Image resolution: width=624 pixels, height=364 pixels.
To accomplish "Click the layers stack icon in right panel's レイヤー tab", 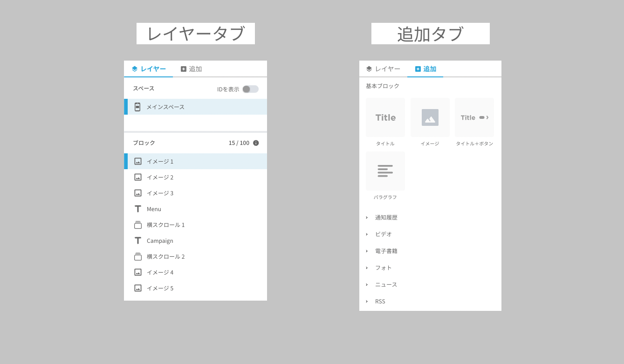I will (369, 69).
